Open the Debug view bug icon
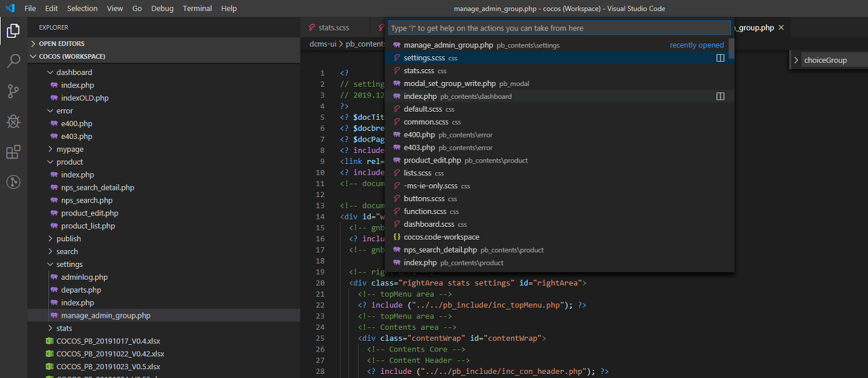Image resolution: width=868 pixels, height=378 pixels. [13, 121]
